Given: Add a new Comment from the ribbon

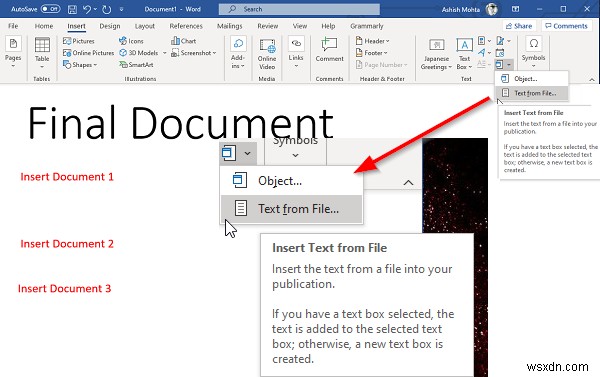Looking at the screenshot, I should tap(329, 50).
